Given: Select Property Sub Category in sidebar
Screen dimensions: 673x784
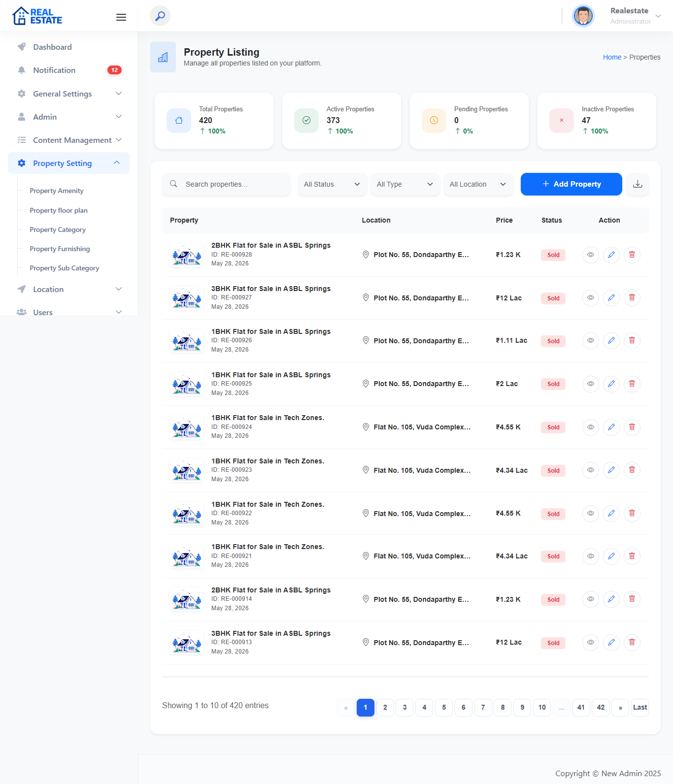Looking at the screenshot, I should (x=65, y=268).
